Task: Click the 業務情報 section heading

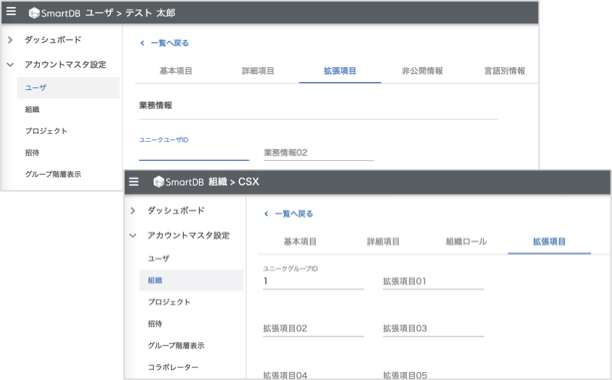Action: 156,105
